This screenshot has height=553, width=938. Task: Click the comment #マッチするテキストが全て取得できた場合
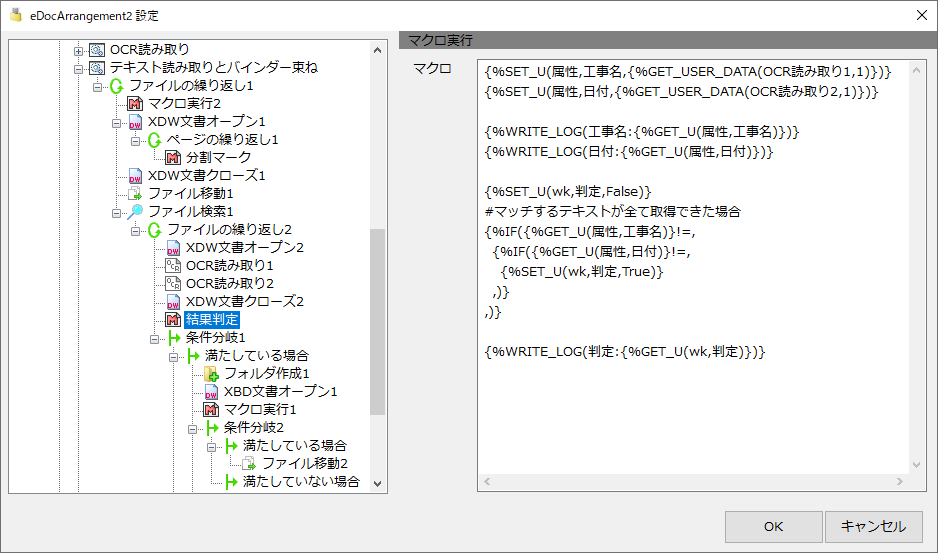click(x=613, y=211)
